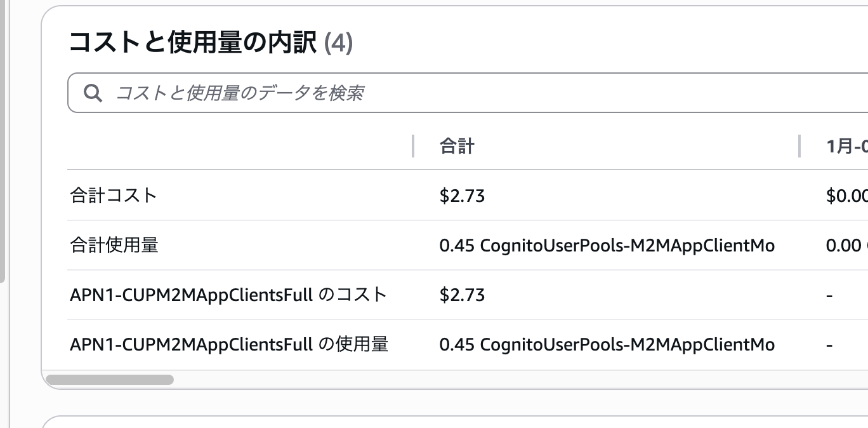The height and width of the screenshot is (428, 868).
Task: Click the magnifying glass search icon
Action: click(x=93, y=92)
